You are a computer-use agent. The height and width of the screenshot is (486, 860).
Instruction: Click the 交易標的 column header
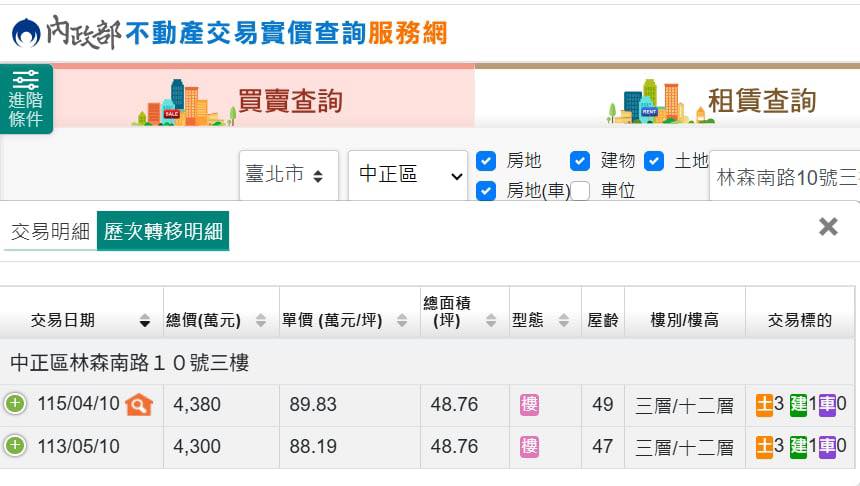click(x=800, y=320)
